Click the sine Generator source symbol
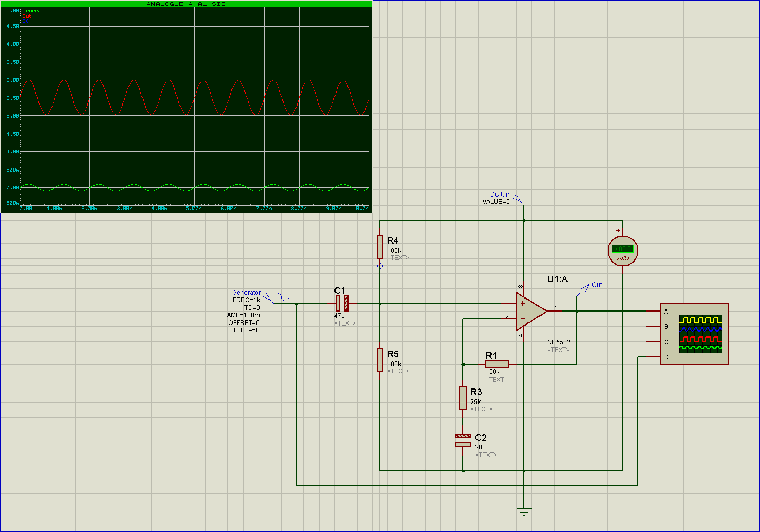Screen dimensions: 760x532 coord(281,297)
